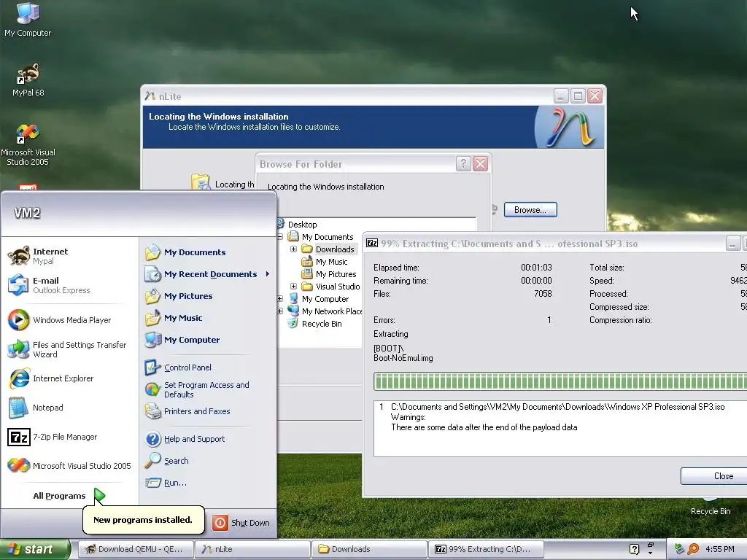Select Recycle Bin in Browse tree
Screen dimensions: 747x560
pos(322,323)
